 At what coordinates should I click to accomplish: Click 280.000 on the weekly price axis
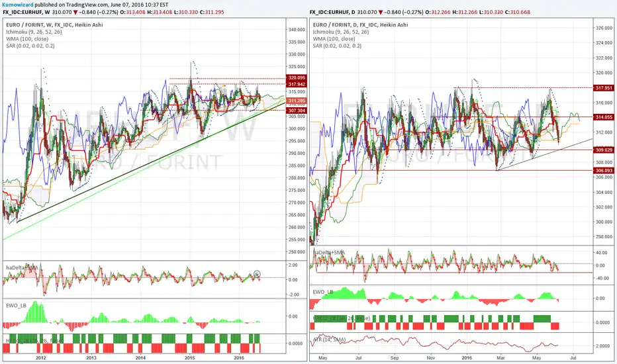click(297, 178)
